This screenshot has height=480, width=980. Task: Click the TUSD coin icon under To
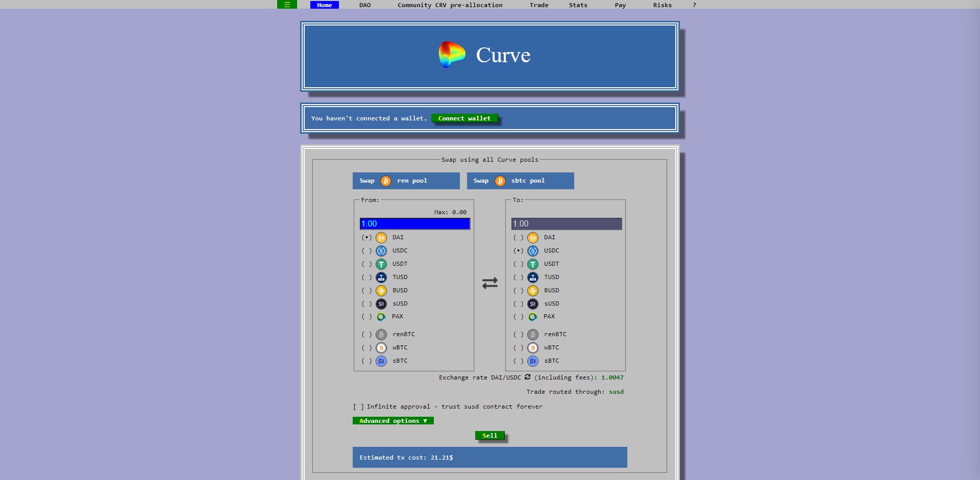tap(533, 277)
